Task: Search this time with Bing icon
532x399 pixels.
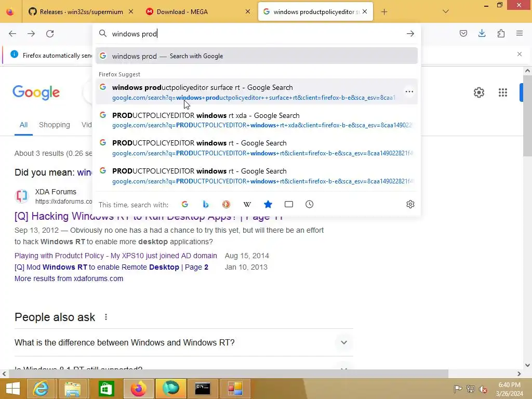Action: click(x=206, y=204)
